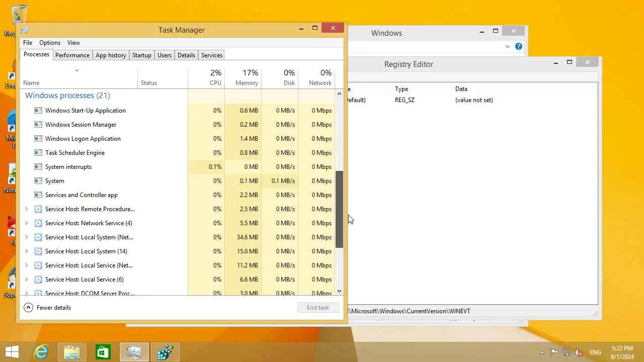Sort processes by Network column
This screenshot has width=644, height=362.
coord(316,77)
